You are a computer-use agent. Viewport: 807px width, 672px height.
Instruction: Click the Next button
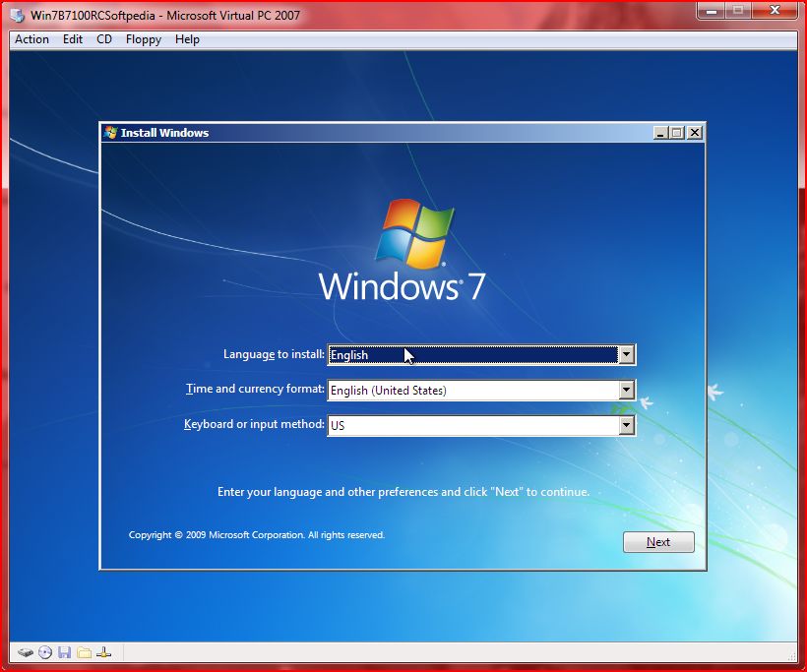pos(657,542)
